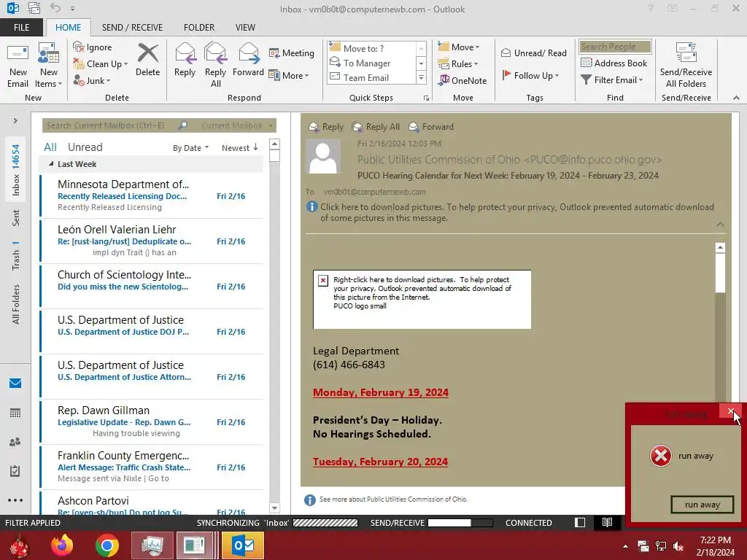747x560 pixels.
Task: Delete the selected message
Action: tap(147, 60)
